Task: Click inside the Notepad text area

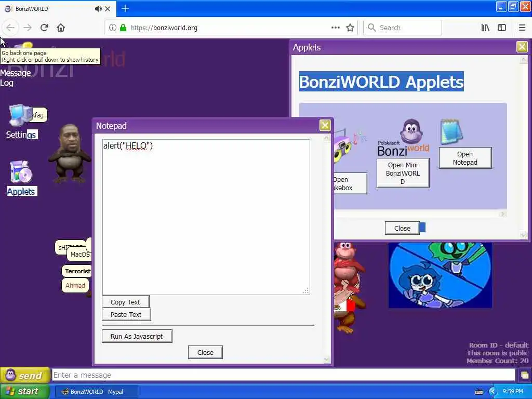Action: (206, 217)
